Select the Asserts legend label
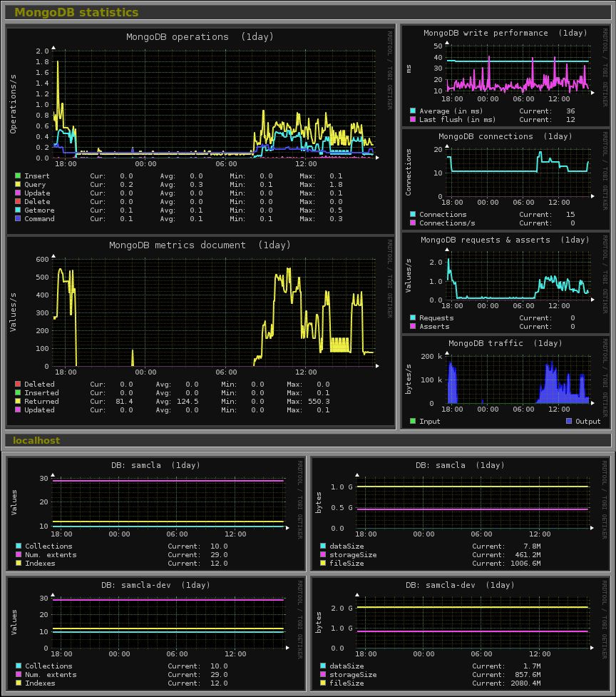Screen dimensions: 616x697 tap(434, 327)
